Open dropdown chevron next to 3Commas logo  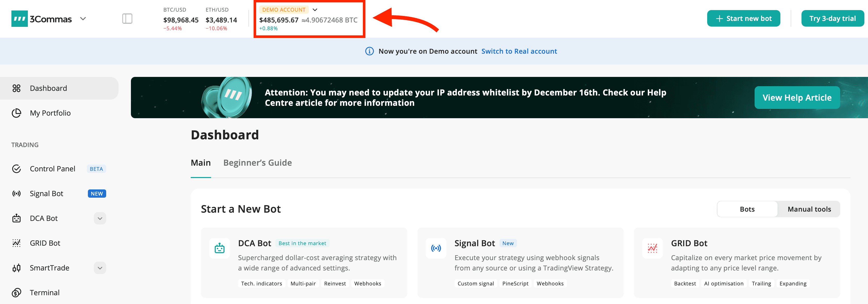83,19
